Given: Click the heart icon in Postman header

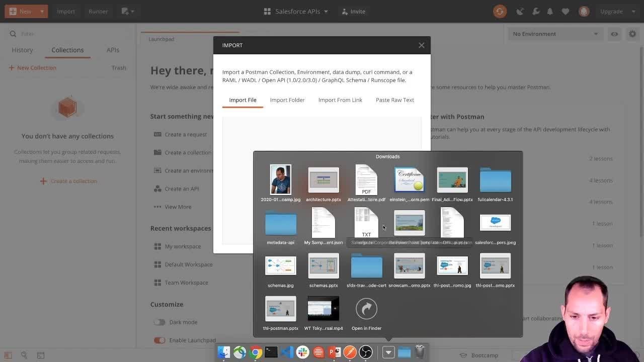Looking at the screenshot, I should [x=566, y=11].
